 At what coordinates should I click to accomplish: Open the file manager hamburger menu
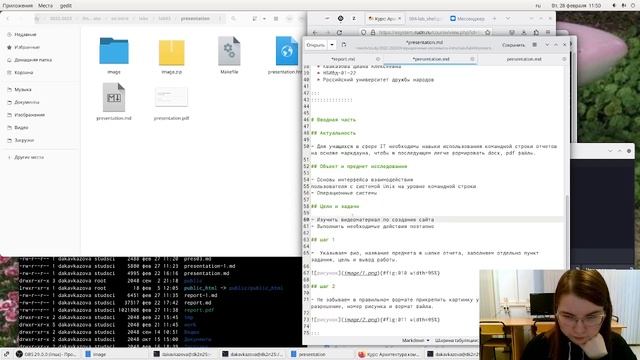click(x=276, y=18)
